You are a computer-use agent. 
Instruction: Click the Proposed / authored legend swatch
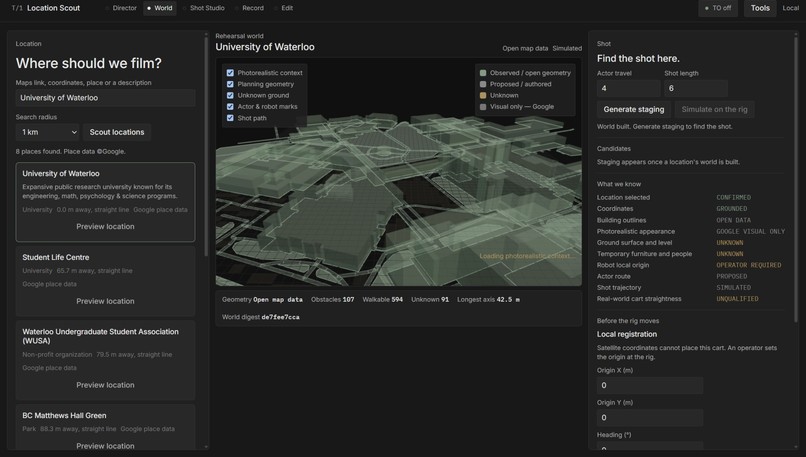pos(483,84)
